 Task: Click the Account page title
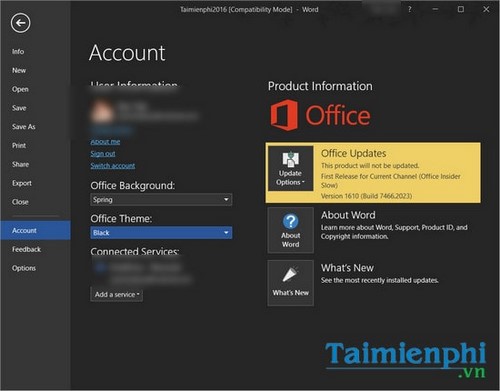[x=127, y=53]
